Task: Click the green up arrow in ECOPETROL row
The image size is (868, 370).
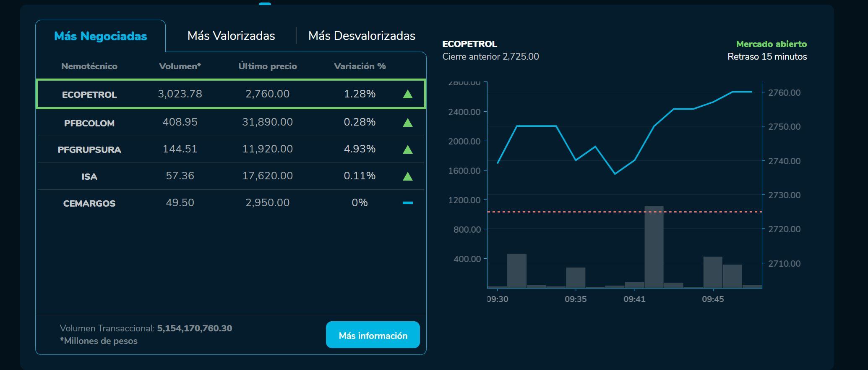Action: pyautogui.click(x=407, y=94)
